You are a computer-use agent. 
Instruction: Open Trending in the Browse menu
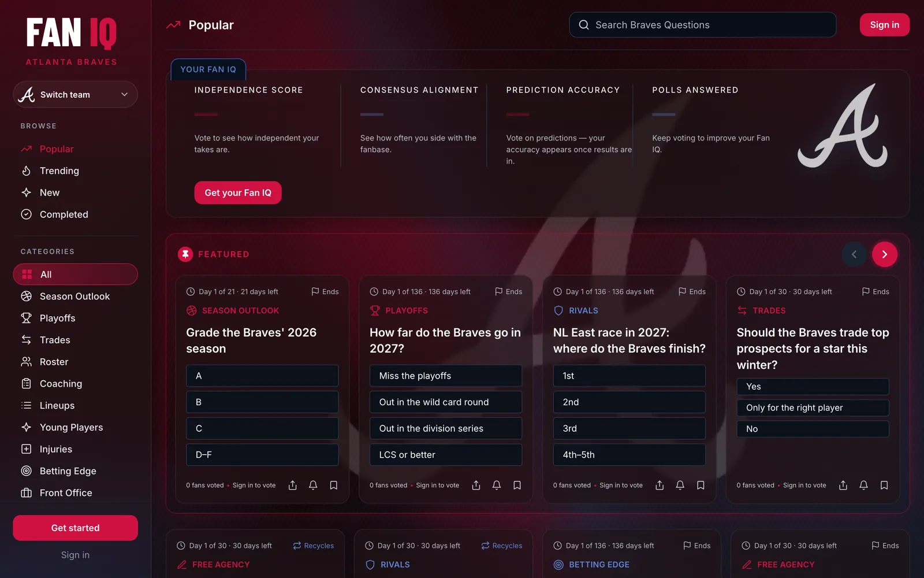pos(75,171)
